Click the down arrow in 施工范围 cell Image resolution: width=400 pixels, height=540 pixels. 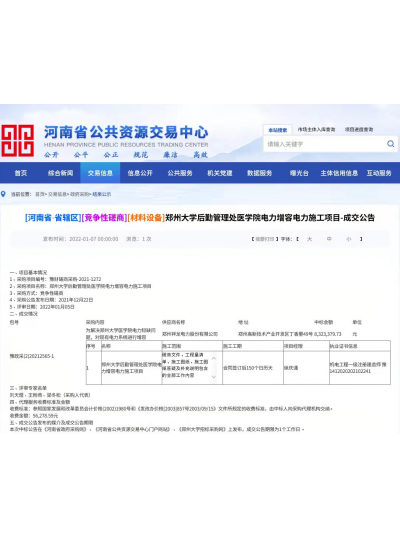[x=214, y=377]
